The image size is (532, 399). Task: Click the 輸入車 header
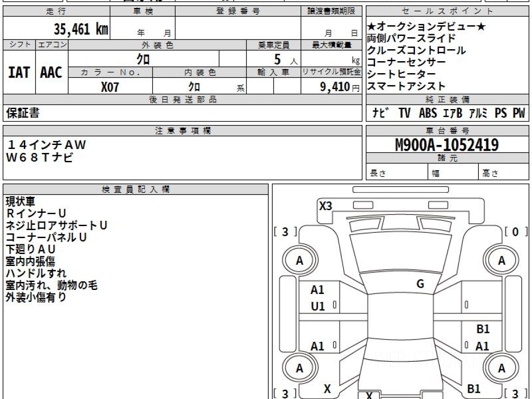click(x=274, y=72)
